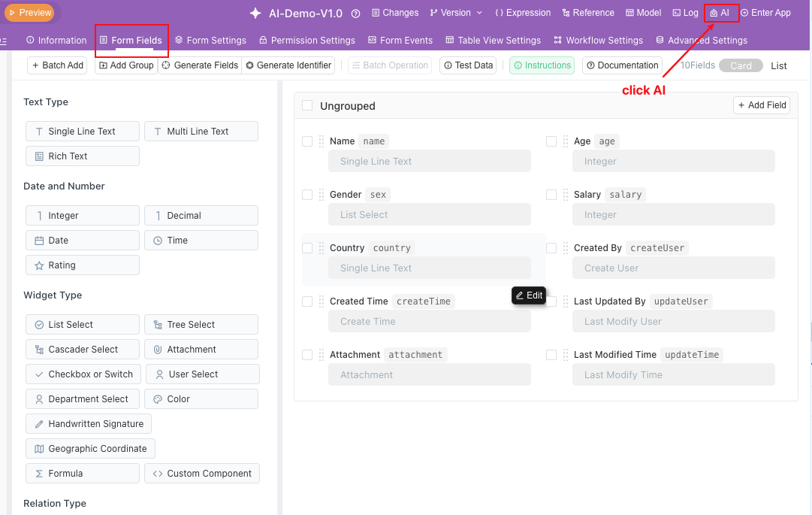Add a Rating field type
812x515 pixels.
83,265
